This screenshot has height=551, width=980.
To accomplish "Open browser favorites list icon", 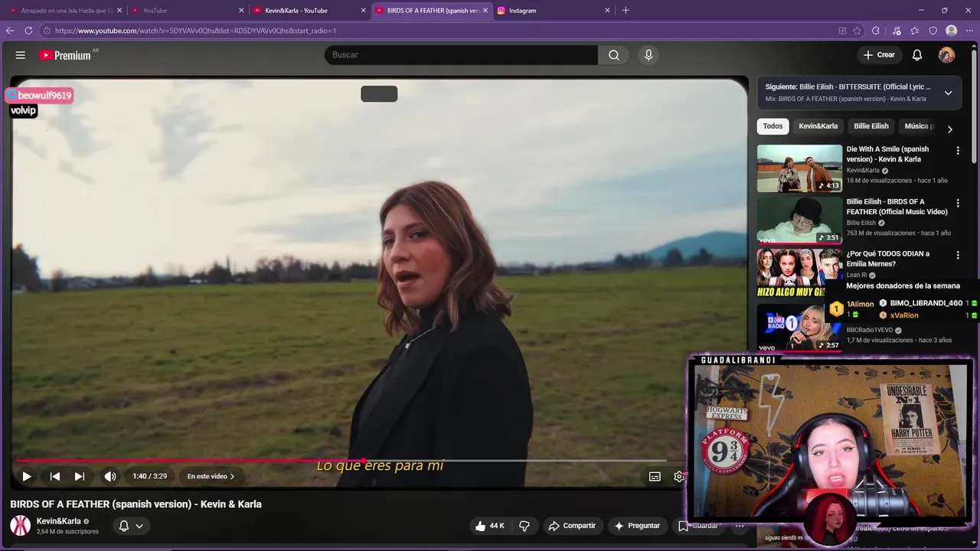I will [x=915, y=31].
